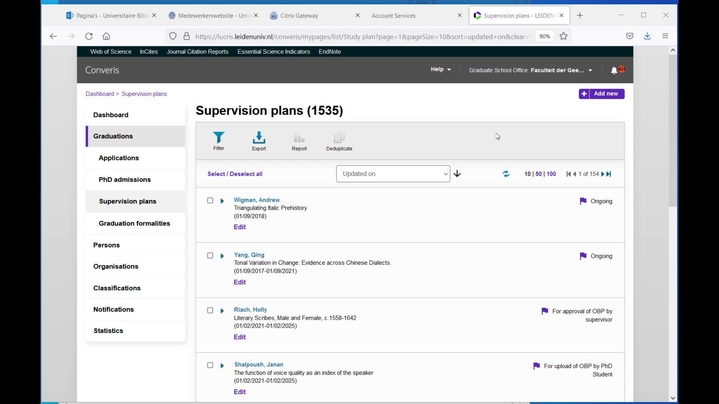Expand the Shalpoush, Janan entry details
Image resolution: width=719 pixels, height=404 pixels.
tap(222, 366)
